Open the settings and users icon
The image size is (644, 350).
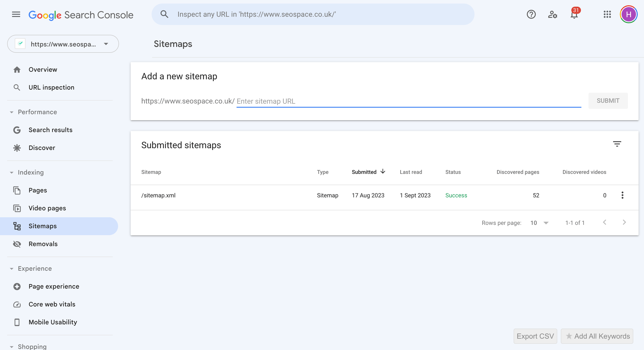552,15
